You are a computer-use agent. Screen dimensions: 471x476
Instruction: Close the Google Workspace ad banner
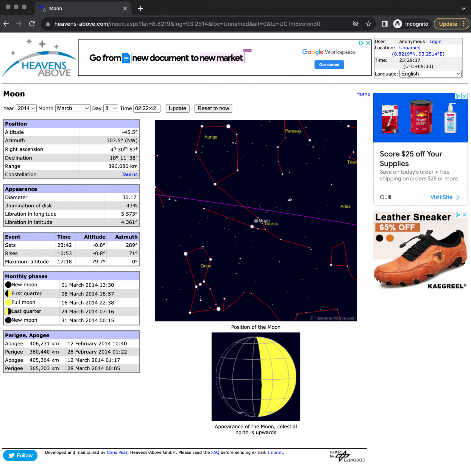[368, 43]
